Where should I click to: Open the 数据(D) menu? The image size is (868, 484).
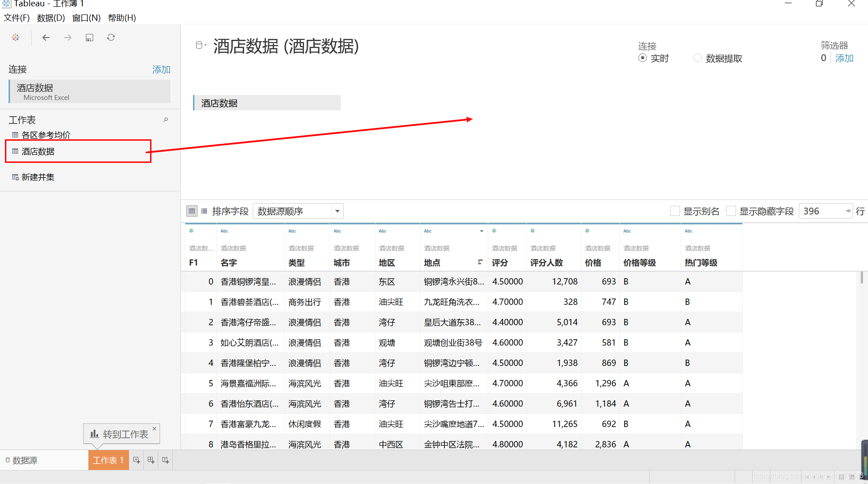(x=51, y=18)
